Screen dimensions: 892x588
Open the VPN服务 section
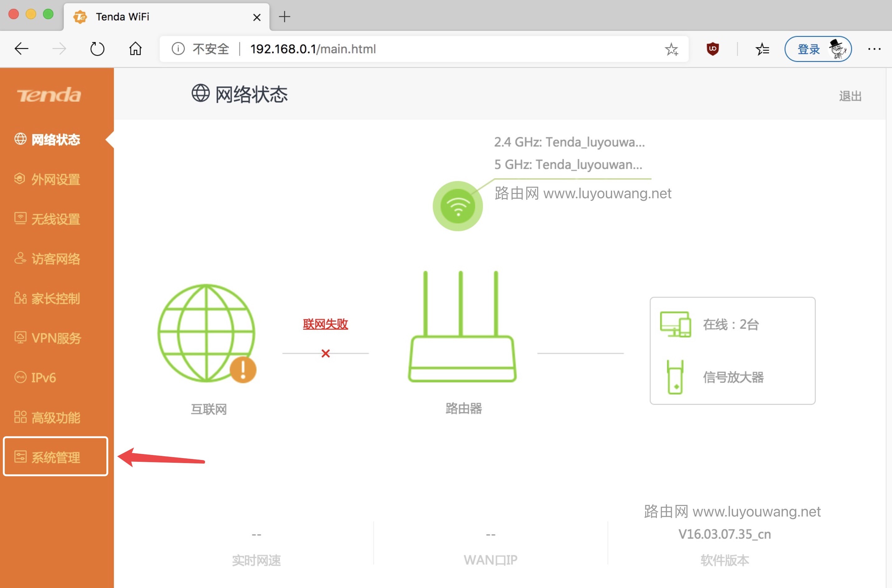55,338
